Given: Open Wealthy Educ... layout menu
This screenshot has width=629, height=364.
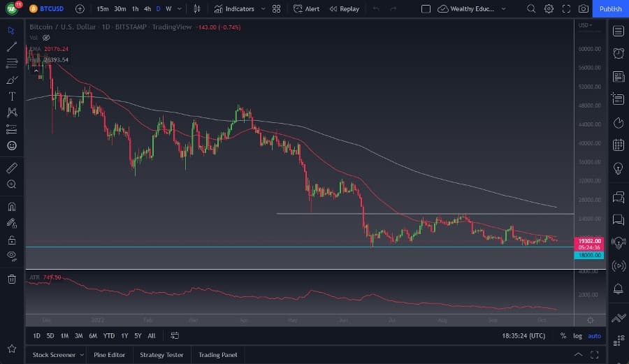Looking at the screenshot, I should 471,9.
